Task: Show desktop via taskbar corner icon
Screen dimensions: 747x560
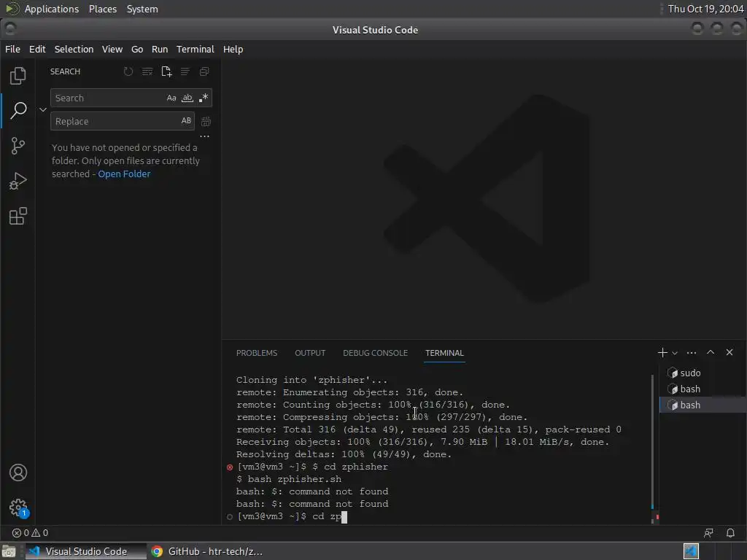Action: point(8,551)
